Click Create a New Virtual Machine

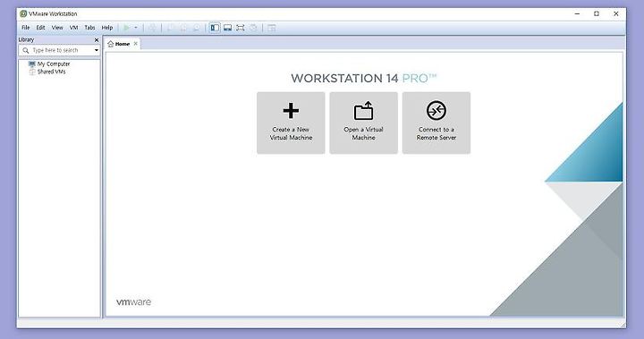[291, 123]
